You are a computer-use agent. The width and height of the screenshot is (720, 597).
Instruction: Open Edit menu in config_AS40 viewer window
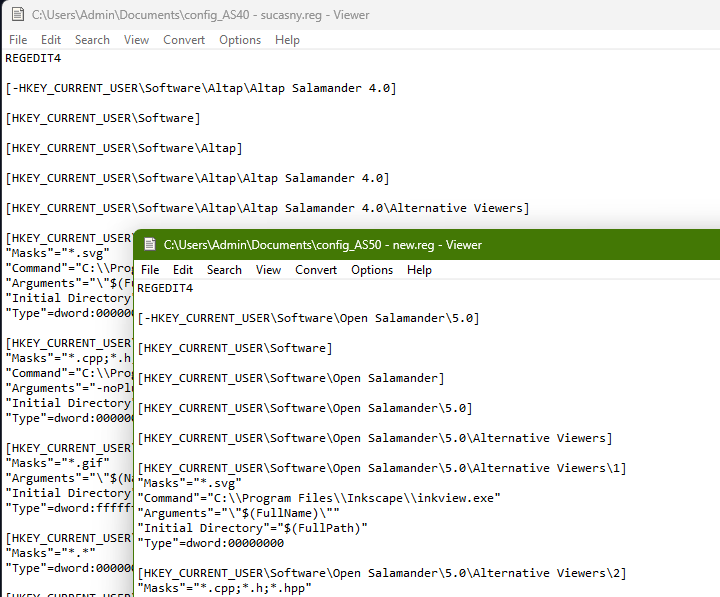(x=51, y=40)
